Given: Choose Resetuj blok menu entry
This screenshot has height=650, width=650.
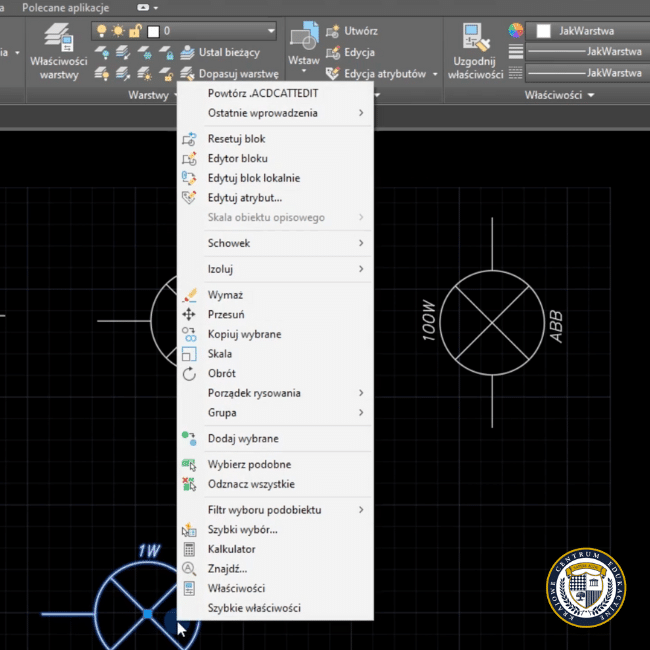Looking at the screenshot, I should pos(276,139).
